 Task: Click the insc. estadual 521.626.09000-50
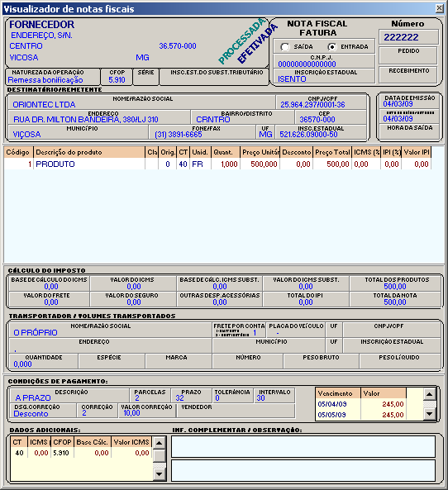[x=308, y=135]
